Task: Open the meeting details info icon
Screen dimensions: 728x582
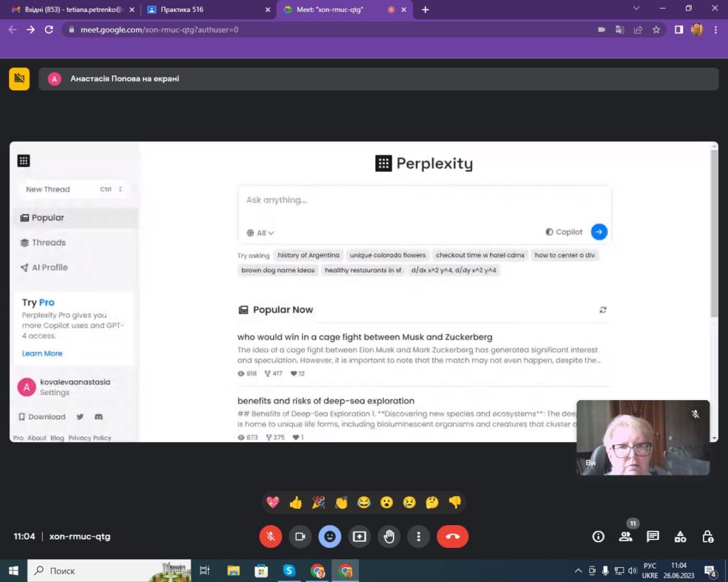Action: (598, 537)
